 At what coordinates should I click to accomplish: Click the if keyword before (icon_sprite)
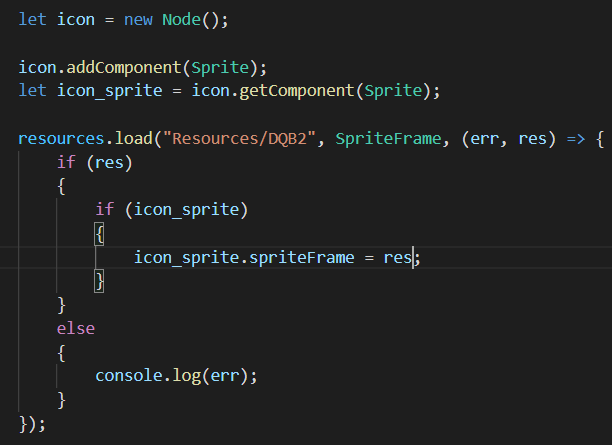(104, 209)
